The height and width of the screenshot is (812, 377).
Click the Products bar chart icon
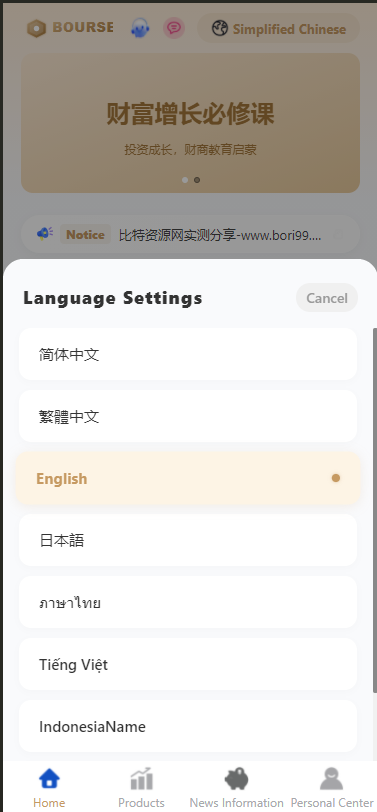pos(141,778)
